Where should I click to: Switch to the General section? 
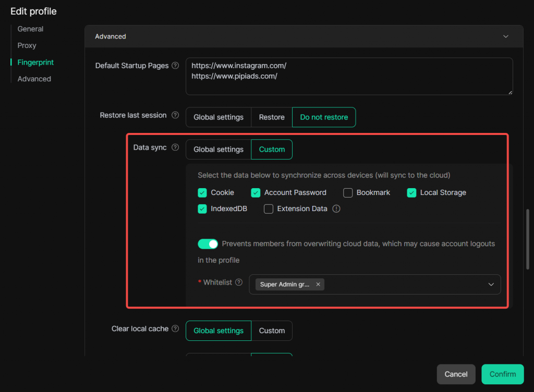coord(30,29)
